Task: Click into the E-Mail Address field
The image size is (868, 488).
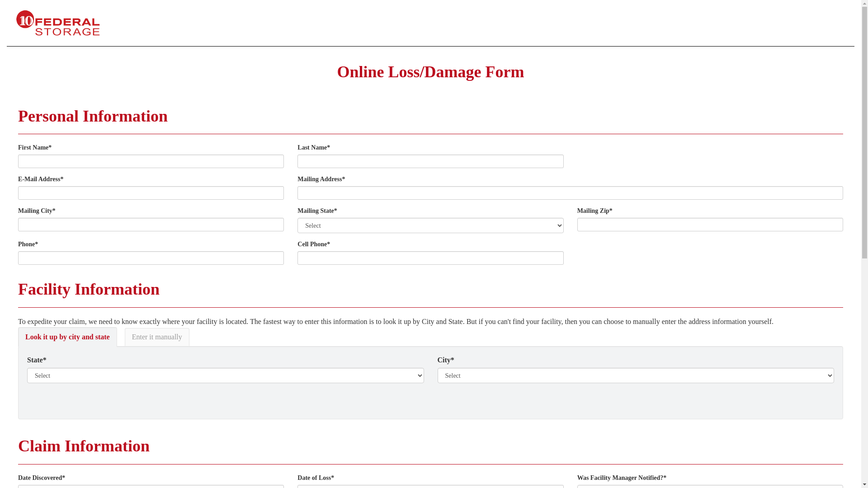Action: pos(151,193)
